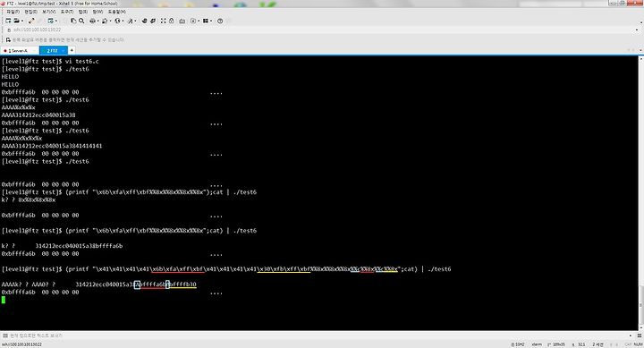
Task: Click the Open Session folder icon
Action: (x=17, y=21)
